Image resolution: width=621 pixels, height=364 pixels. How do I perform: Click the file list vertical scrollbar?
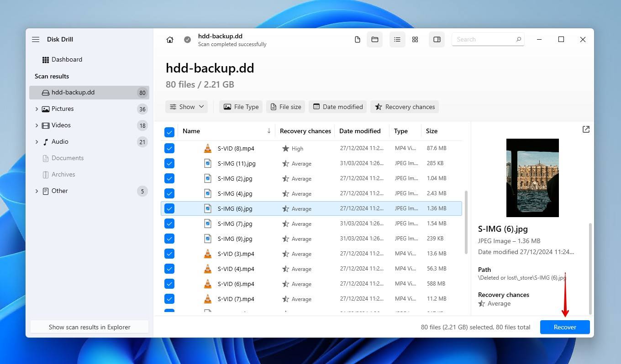pos(466,222)
